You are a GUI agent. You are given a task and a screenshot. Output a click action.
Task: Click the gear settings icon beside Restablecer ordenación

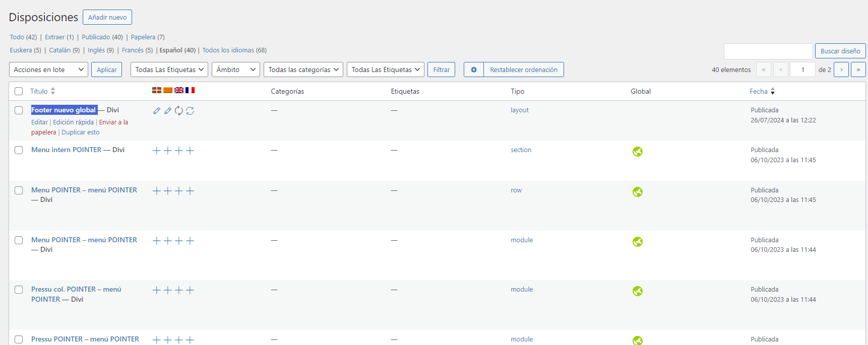[473, 70]
